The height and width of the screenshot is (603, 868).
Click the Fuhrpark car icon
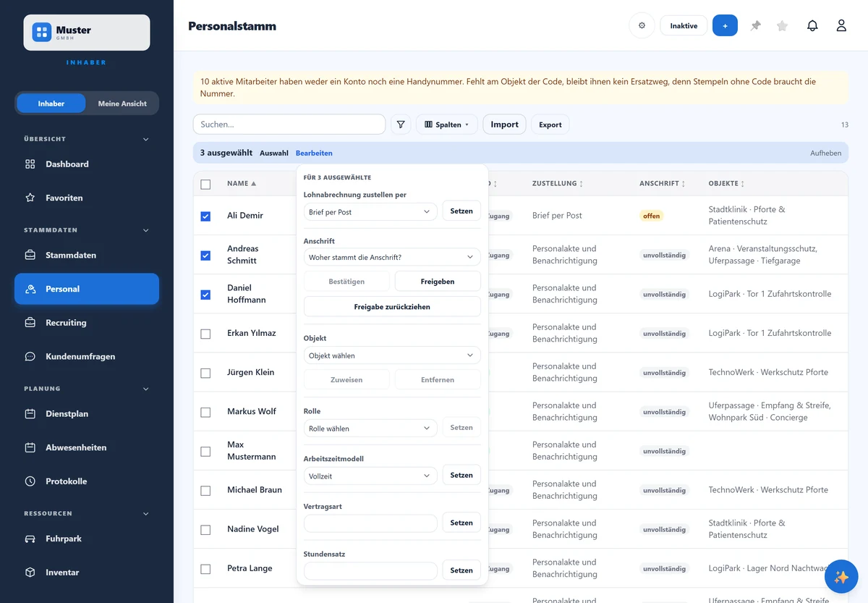point(30,539)
